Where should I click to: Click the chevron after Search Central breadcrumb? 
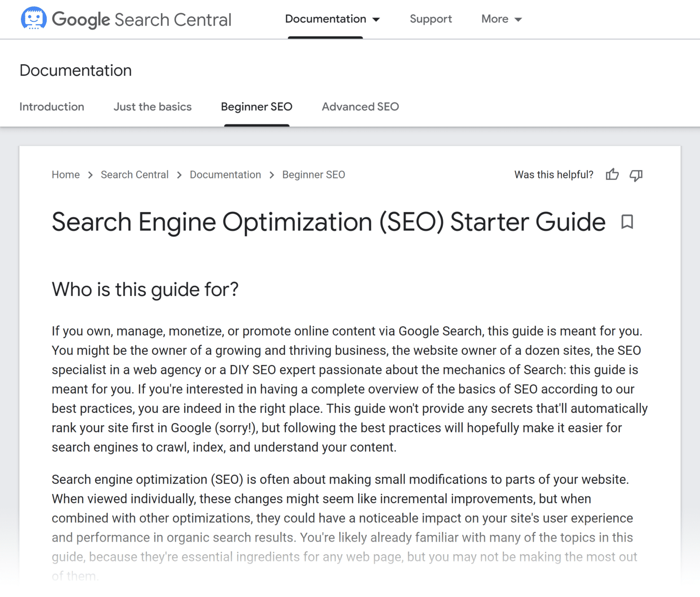(x=179, y=175)
